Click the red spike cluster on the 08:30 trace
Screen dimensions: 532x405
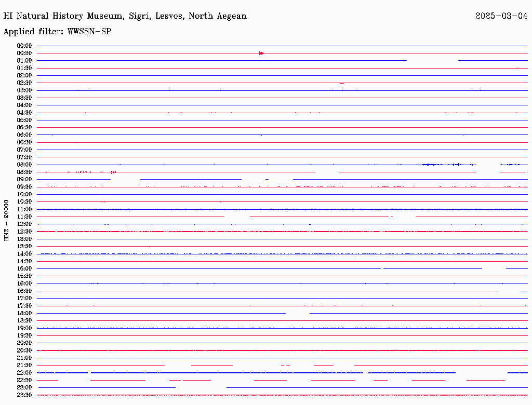114,172
